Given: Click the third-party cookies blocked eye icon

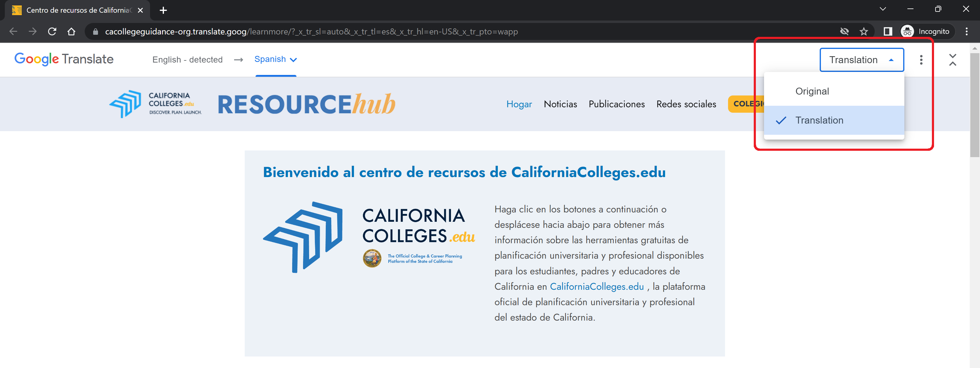Looking at the screenshot, I should [844, 31].
